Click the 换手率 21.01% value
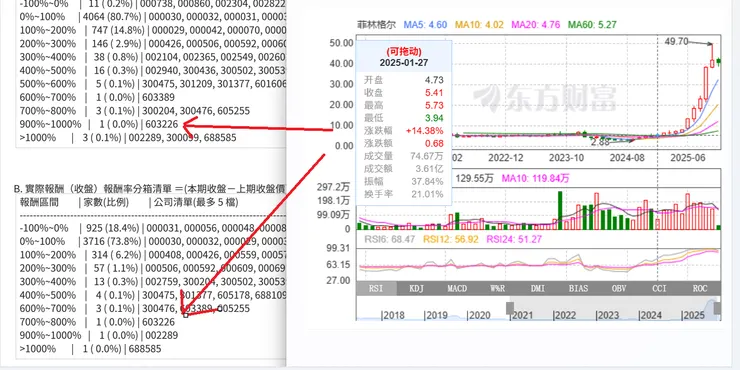This screenshot has height=370, width=740. point(428,194)
